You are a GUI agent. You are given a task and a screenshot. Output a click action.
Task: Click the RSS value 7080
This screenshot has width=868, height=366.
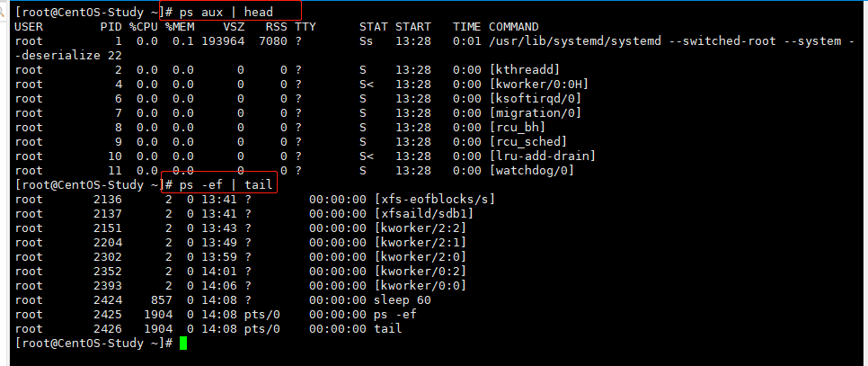(273, 41)
